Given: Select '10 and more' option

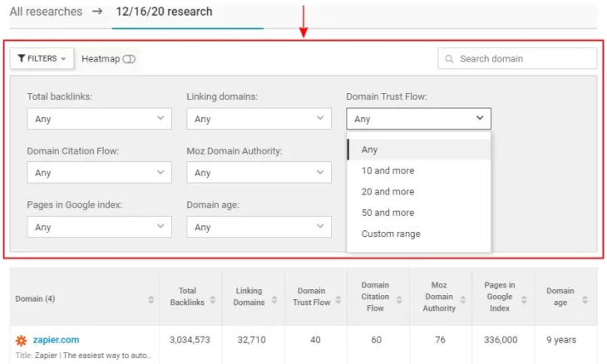Looking at the screenshot, I should click(387, 170).
